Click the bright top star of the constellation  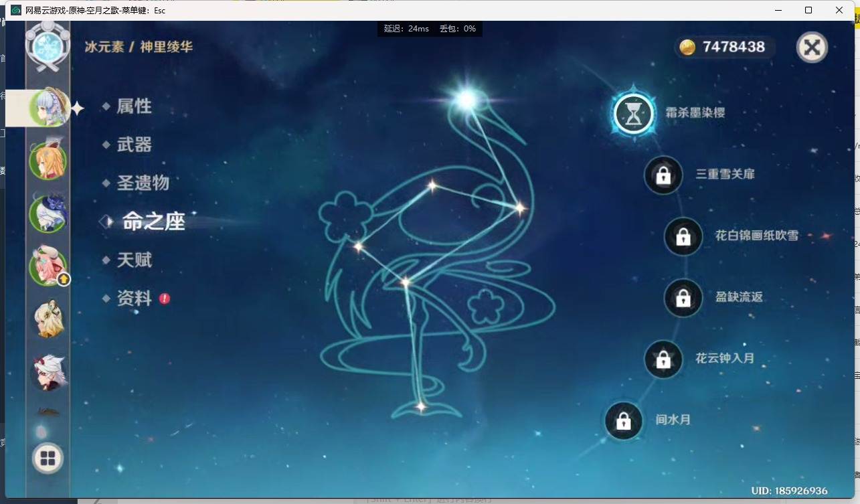pyautogui.click(x=465, y=100)
